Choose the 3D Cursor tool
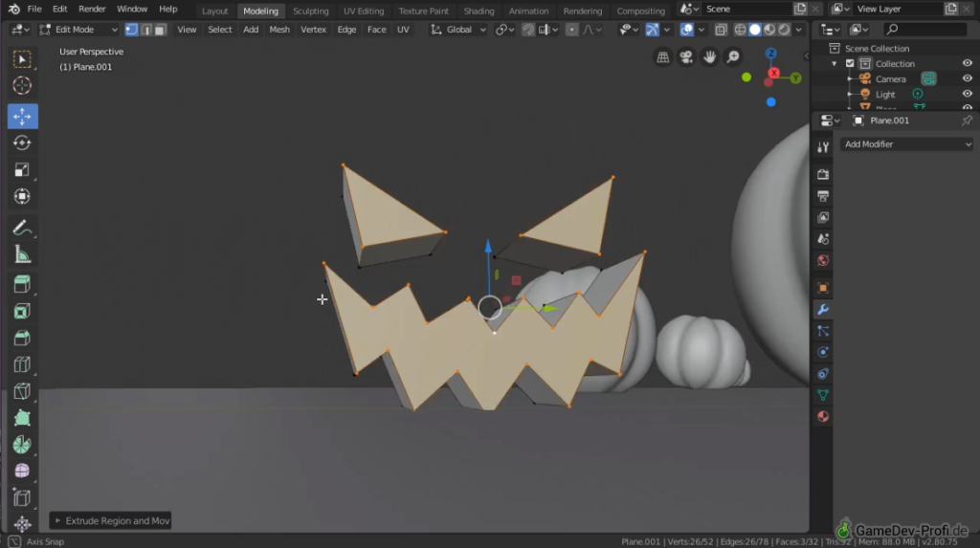 coord(22,86)
